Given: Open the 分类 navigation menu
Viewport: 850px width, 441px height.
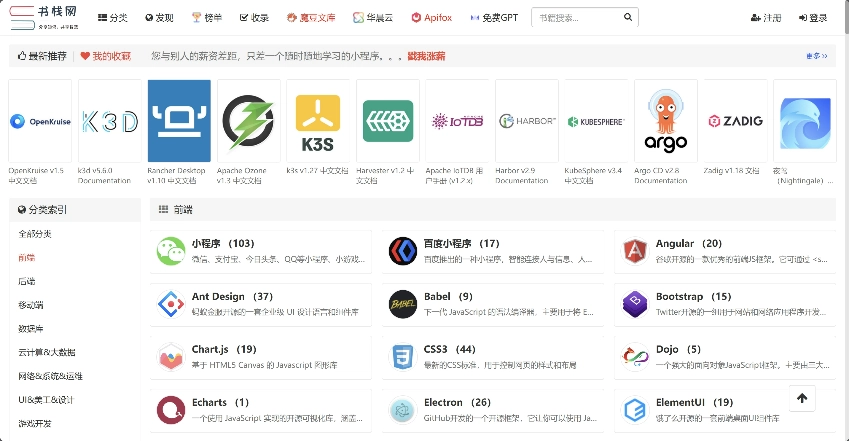Looking at the screenshot, I should tap(112, 18).
